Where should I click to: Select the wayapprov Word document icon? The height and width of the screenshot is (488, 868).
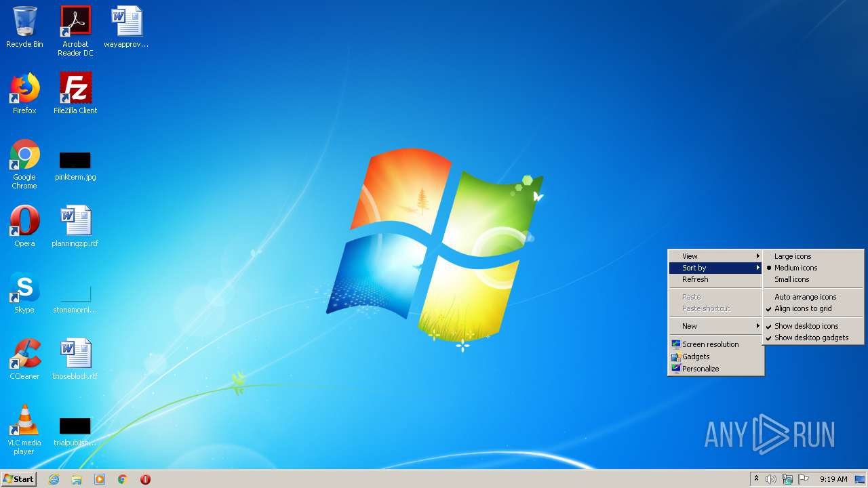click(x=126, y=27)
